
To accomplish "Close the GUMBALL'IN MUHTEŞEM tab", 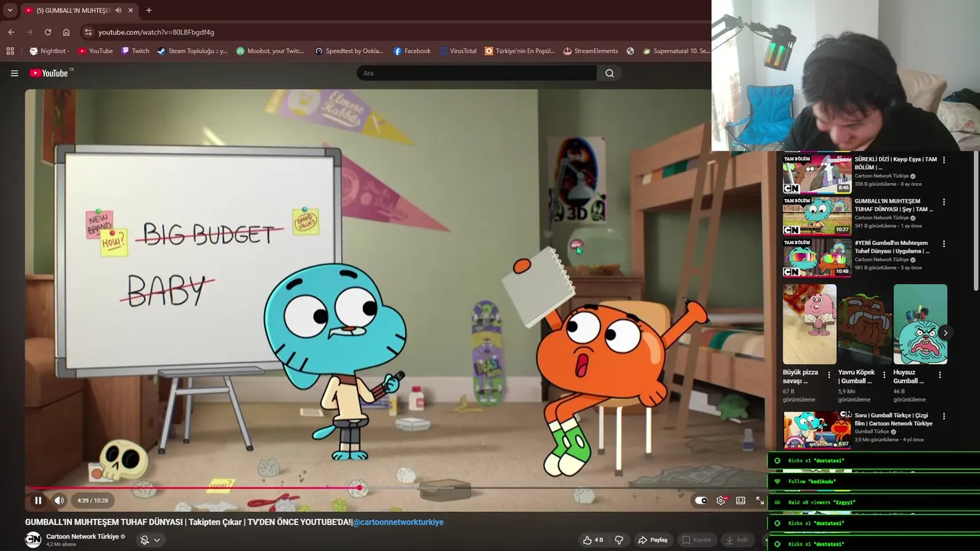I will [x=130, y=10].
